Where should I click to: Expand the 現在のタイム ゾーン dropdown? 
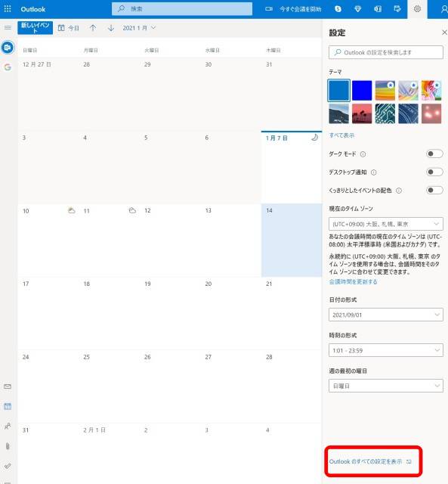coord(386,224)
